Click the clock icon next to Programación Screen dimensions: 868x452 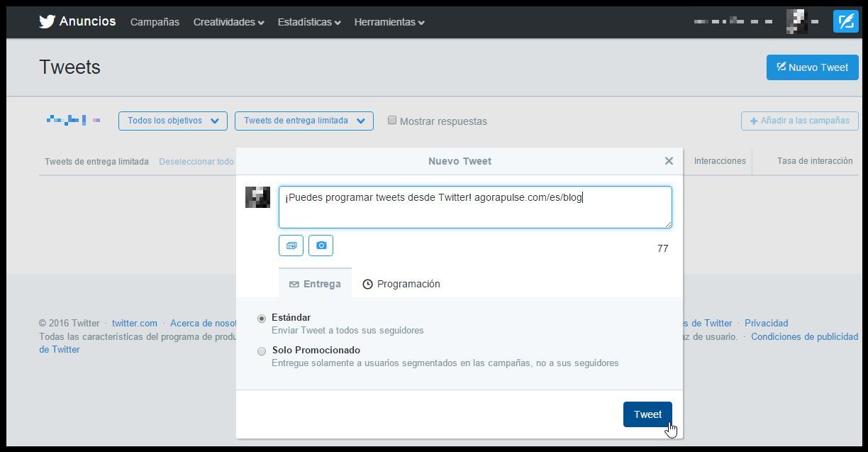click(367, 283)
